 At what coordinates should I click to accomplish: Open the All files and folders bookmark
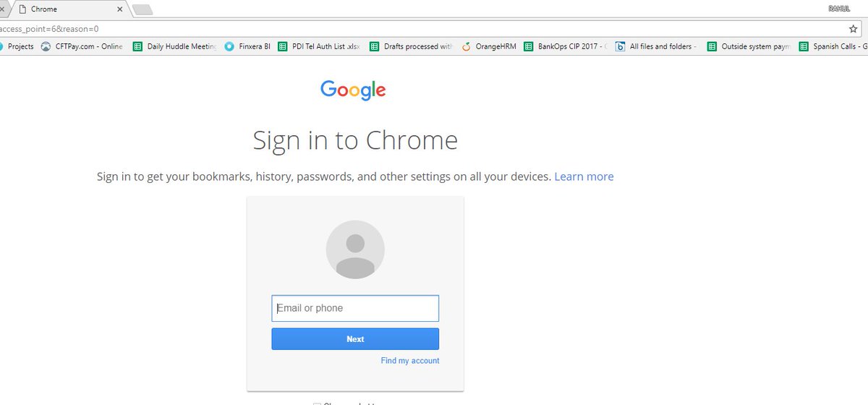click(x=656, y=46)
